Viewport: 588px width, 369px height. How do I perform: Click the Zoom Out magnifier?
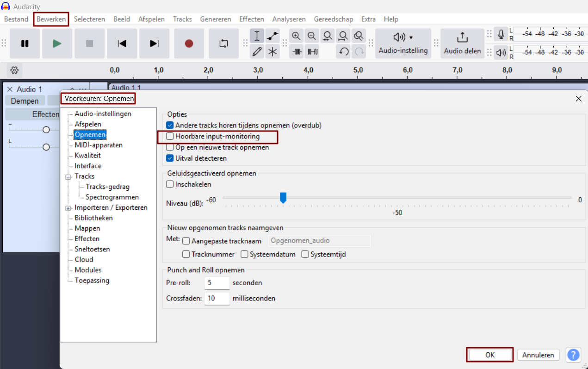tap(312, 36)
